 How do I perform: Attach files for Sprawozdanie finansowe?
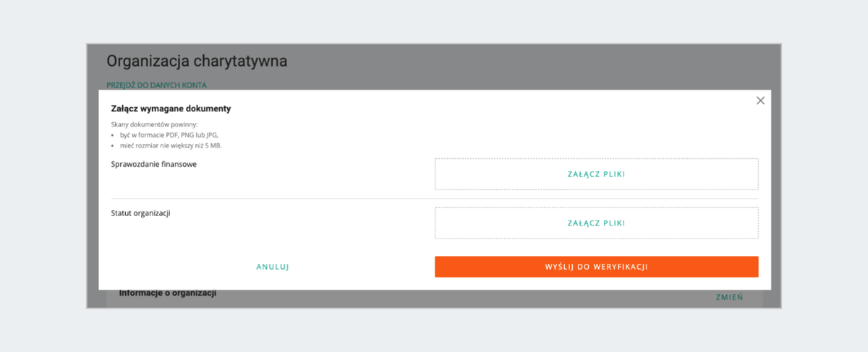tap(596, 174)
